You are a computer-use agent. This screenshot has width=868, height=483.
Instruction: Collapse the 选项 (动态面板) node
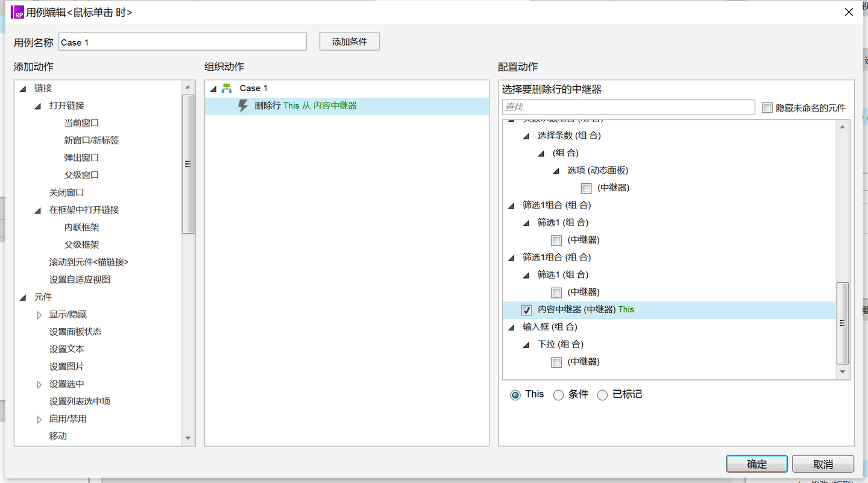point(556,171)
